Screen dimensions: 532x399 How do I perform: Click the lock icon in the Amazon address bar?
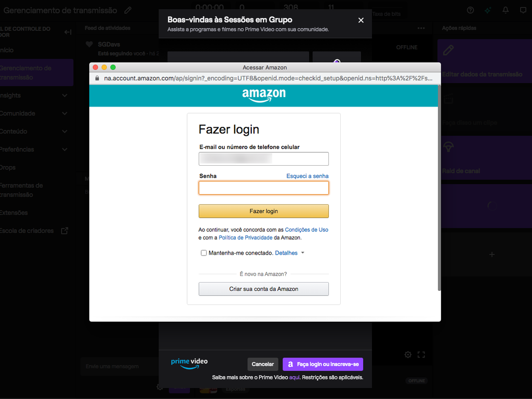pyautogui.click(x=97, y=78)
